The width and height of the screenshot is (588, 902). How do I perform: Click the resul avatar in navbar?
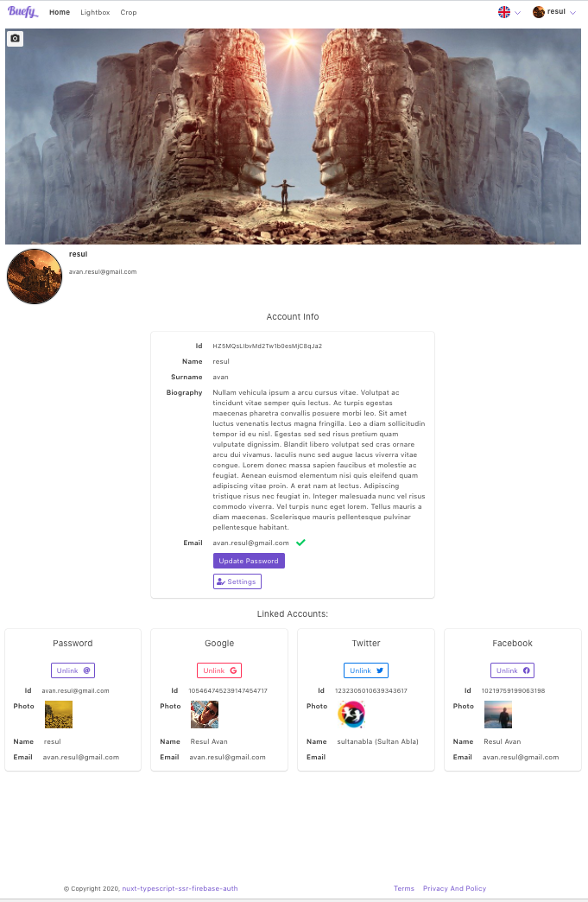[539, 12]
